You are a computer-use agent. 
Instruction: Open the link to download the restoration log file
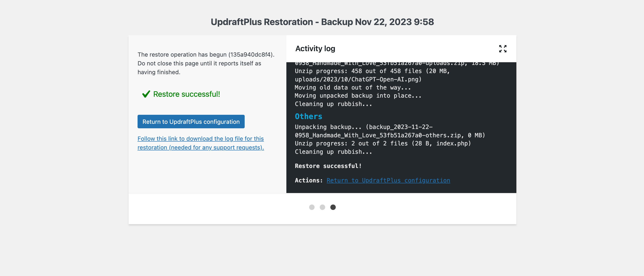[200, 143]
